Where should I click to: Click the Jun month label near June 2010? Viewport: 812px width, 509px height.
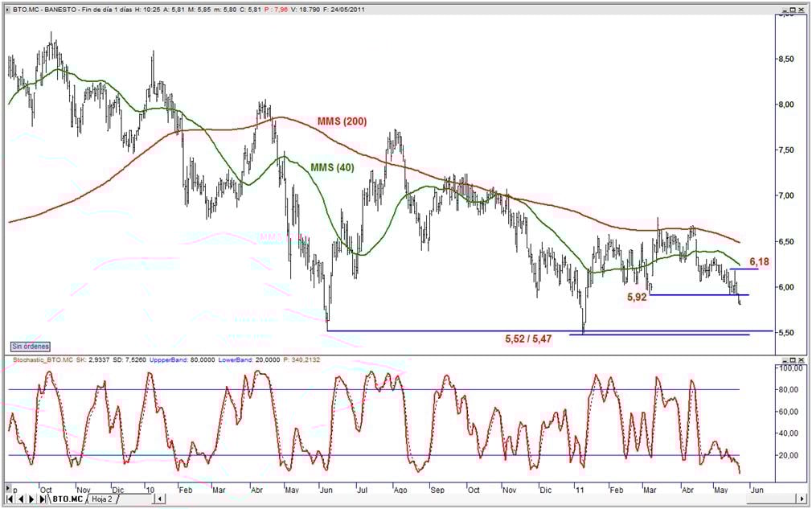pos(326,490)
